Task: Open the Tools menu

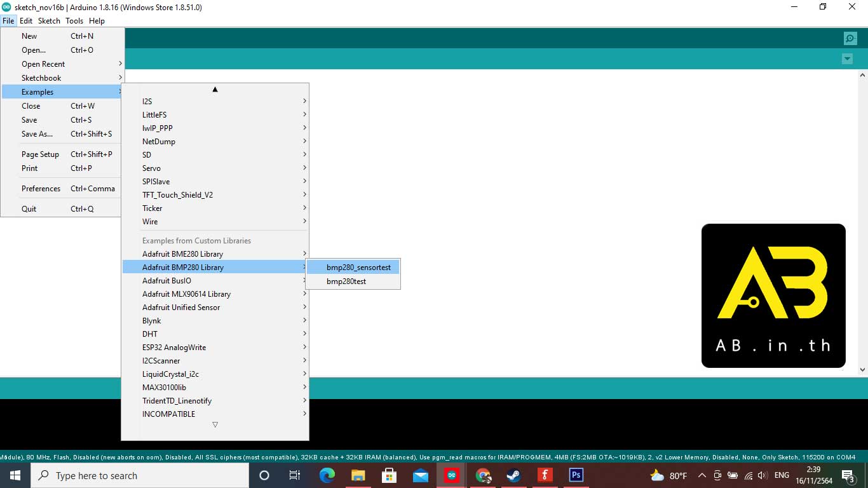Action: point(74,21)
